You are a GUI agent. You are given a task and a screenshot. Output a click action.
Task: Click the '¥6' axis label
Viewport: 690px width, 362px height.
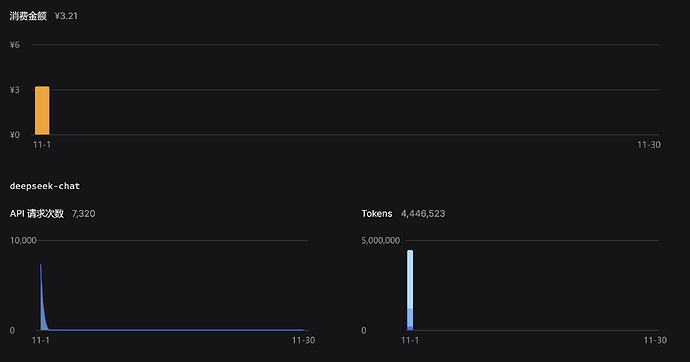(x=15, y=45)
